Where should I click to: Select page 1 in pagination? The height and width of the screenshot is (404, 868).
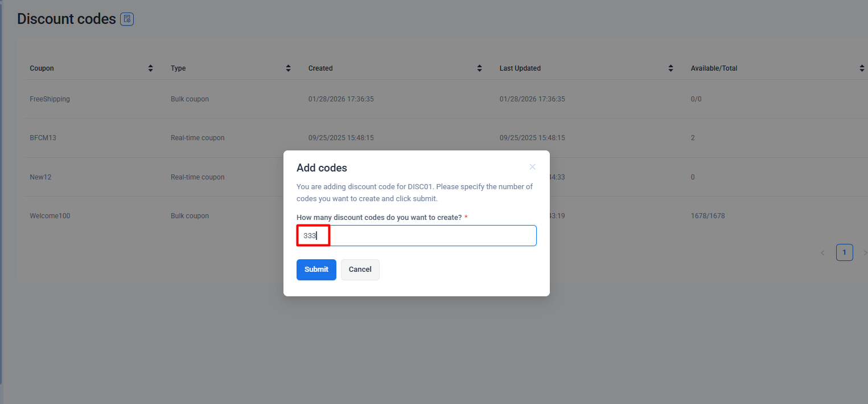(844, 252)
